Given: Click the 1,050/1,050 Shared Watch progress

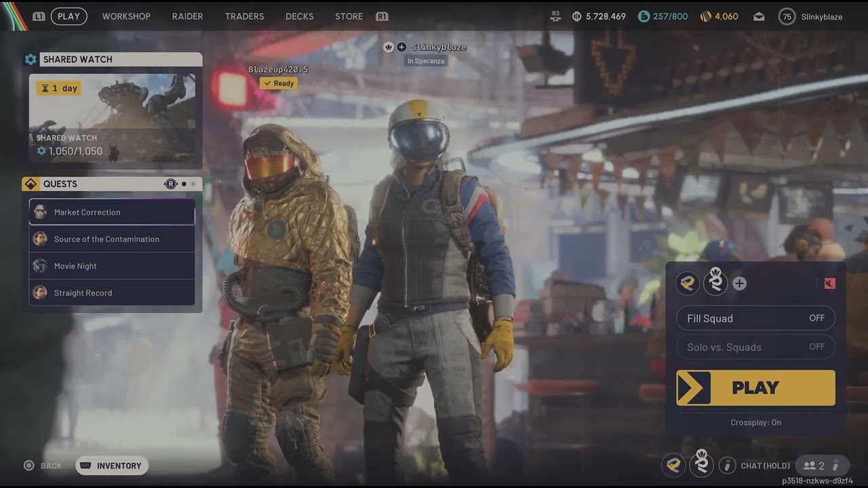Looking at the screenshot, I should click(75, 151).
